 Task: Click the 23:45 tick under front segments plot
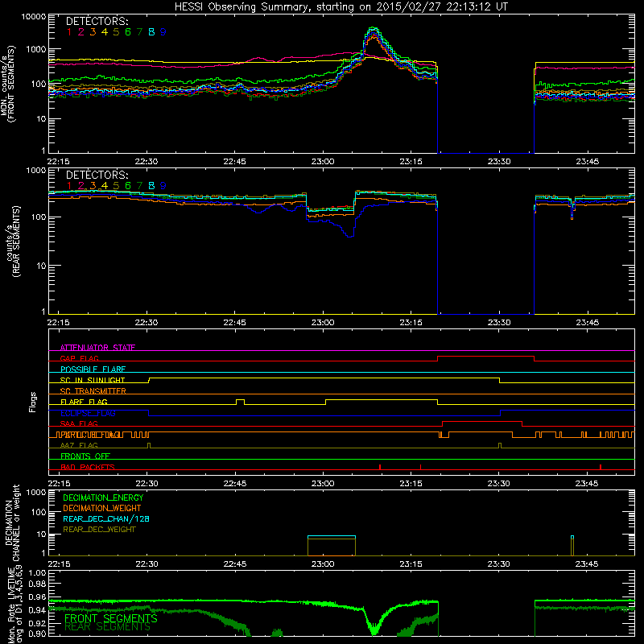click(x=588, y=162)
